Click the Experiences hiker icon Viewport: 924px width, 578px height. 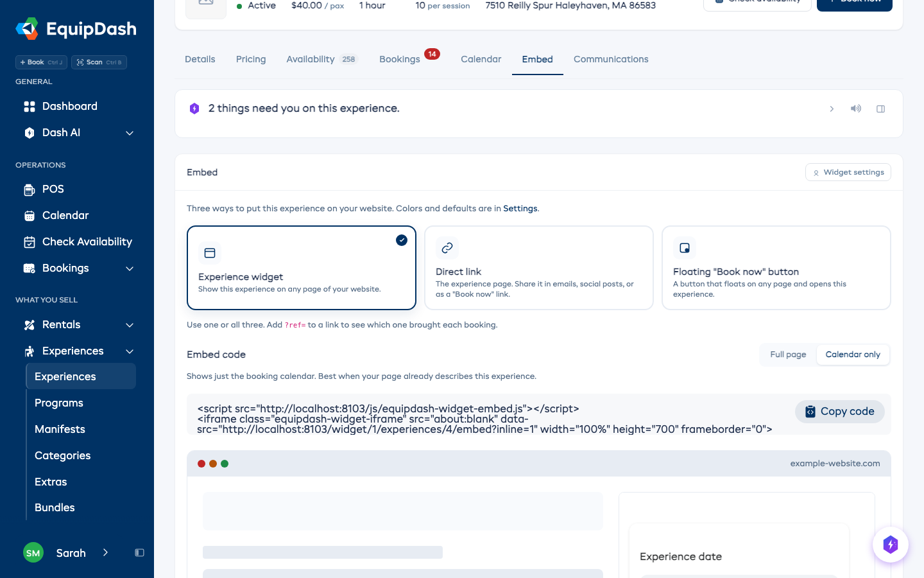pyautogui.click(x=30, y=351)
